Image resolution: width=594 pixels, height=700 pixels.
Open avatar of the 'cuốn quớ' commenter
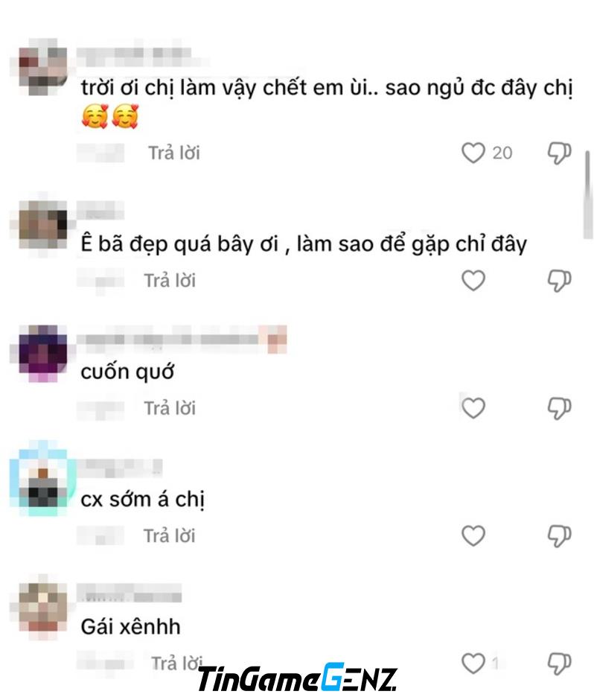pyautogui.click(x=43, y=353)
